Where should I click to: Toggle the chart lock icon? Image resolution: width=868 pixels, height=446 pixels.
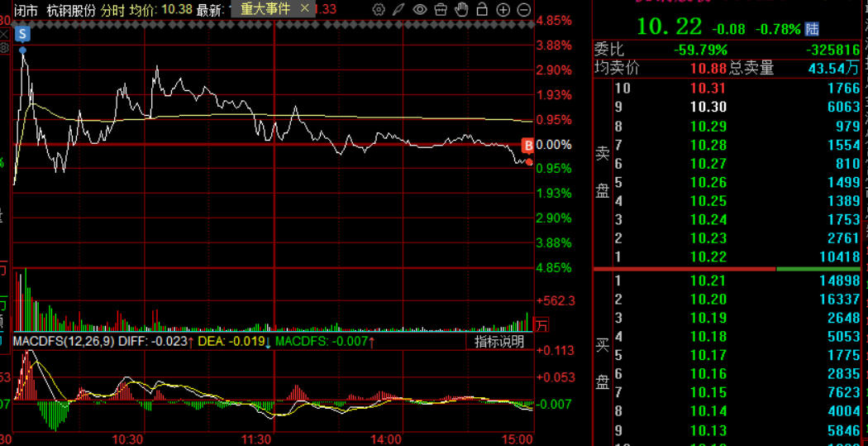(x=482, y=9)
